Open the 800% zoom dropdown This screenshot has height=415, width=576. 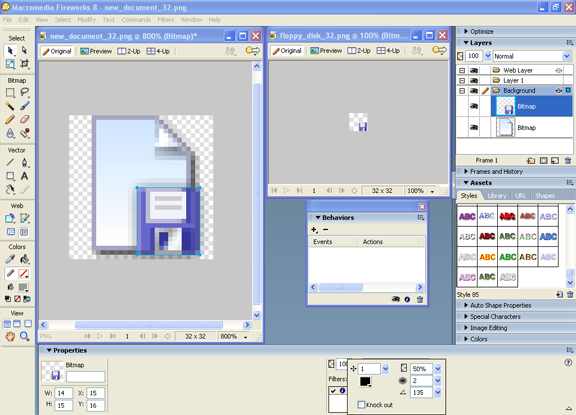point(245,336)
